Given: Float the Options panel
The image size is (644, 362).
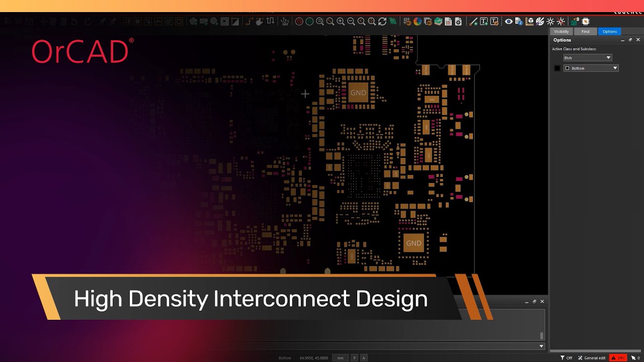Looking at the screenshot, I should coord(630,40).
